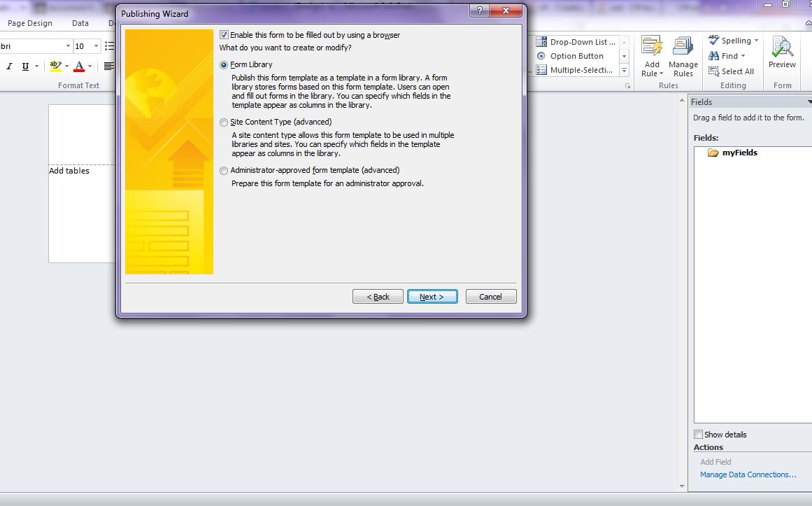
Task: Open the font color dropdown arrow
Action: click(90, 66)
